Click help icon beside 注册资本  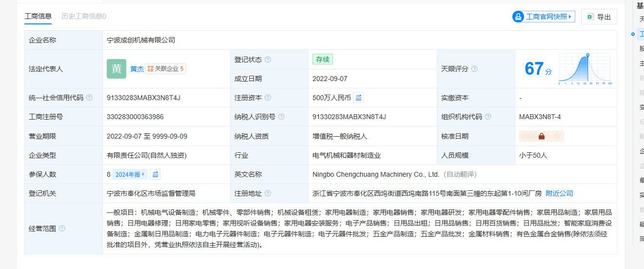click(x=268, y=98)
